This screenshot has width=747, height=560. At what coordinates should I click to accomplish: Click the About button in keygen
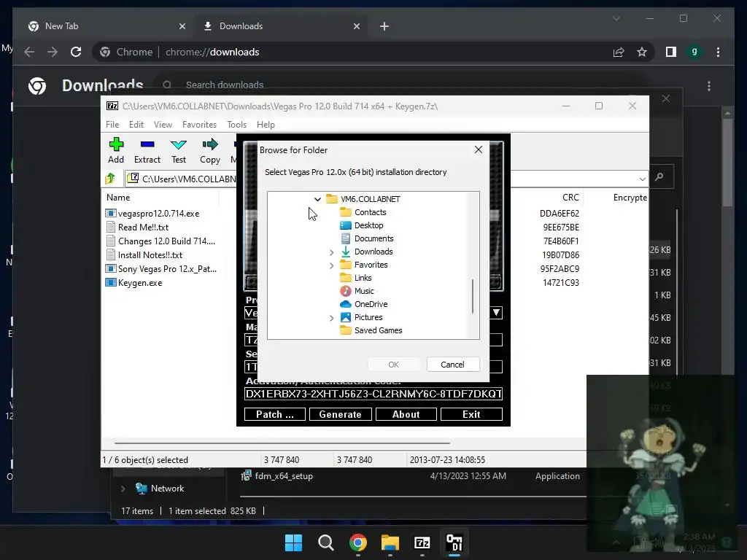coord(406,414)
